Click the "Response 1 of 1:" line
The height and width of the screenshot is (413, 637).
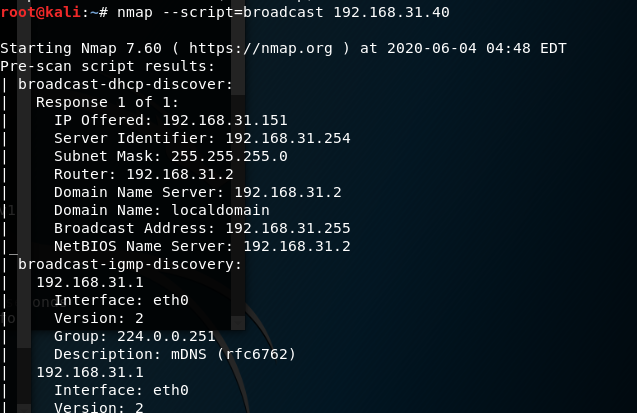pyautogui.click(x=110, y=102)
